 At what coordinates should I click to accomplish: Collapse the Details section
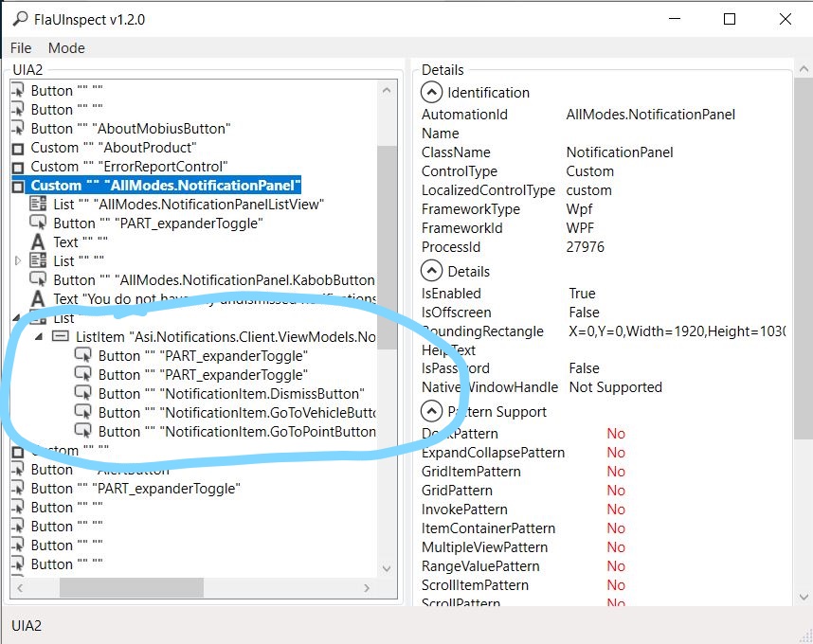click(430, 271)
